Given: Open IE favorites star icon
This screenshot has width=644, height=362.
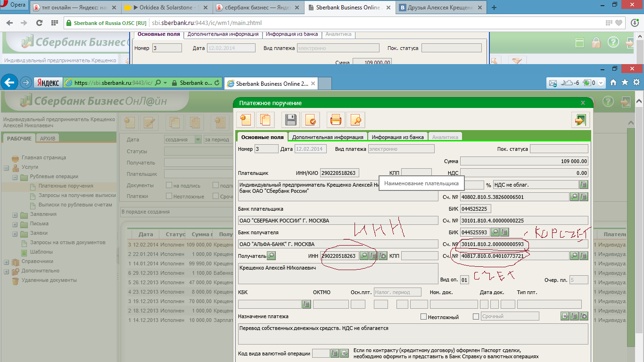Looking at the screenshot, I should click(625, 82).
